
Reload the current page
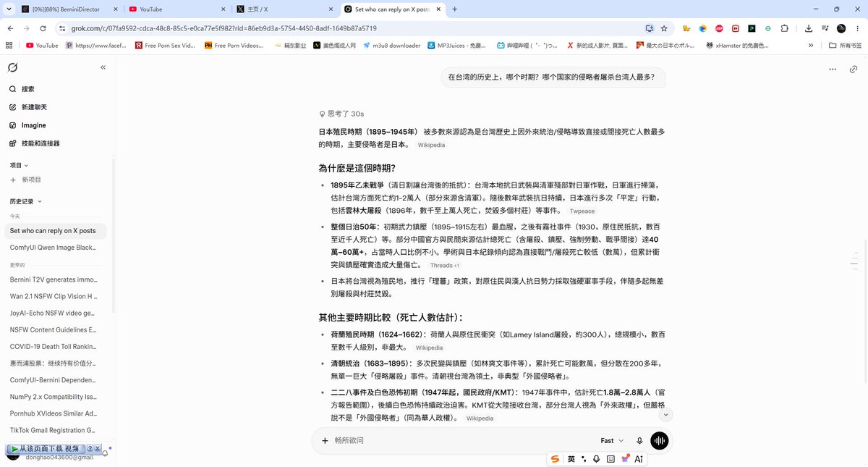43,28
